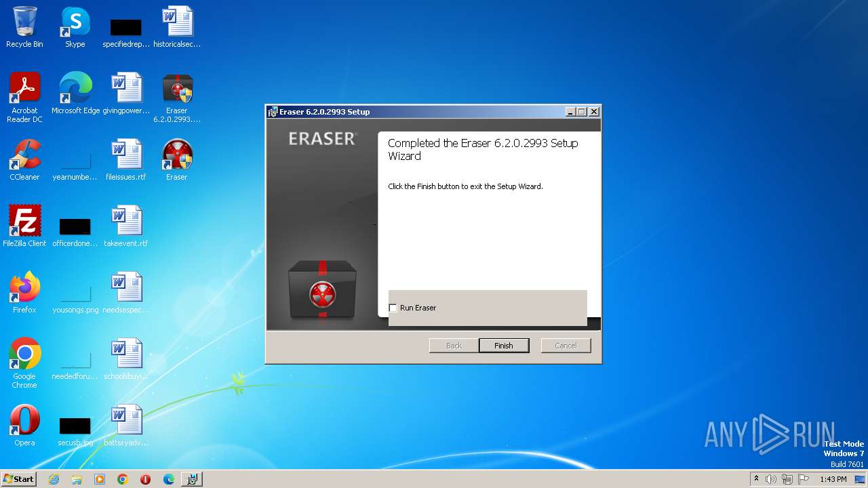This screenshot has height=488, width=868.
Task: Select the yousongs.png file
Action: click(75, 298)
